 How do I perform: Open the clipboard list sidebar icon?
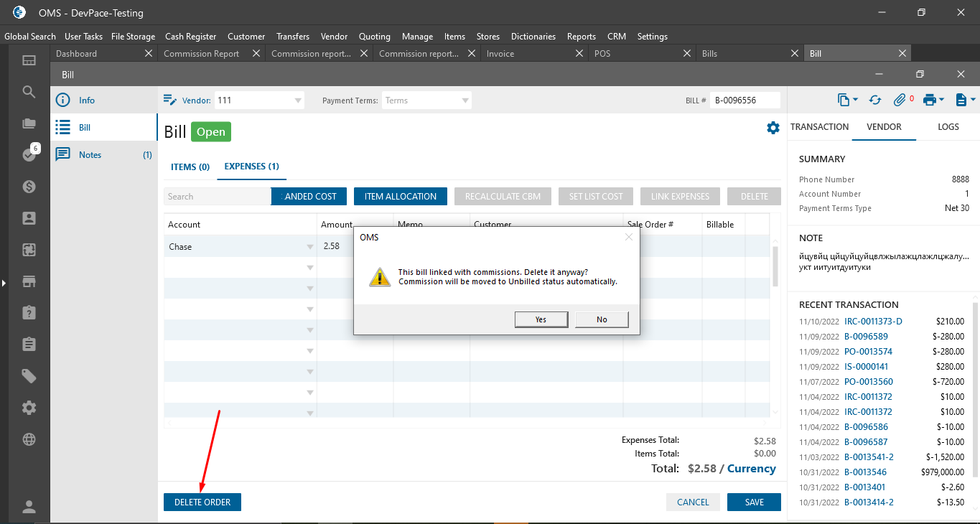[x=29, y=345]
